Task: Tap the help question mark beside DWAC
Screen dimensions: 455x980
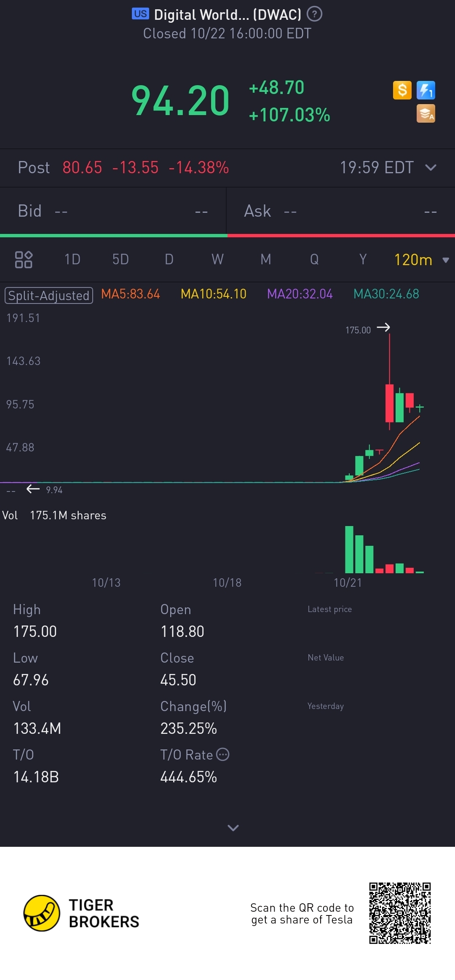Action: pyautogui.click(x=314, y=14)
